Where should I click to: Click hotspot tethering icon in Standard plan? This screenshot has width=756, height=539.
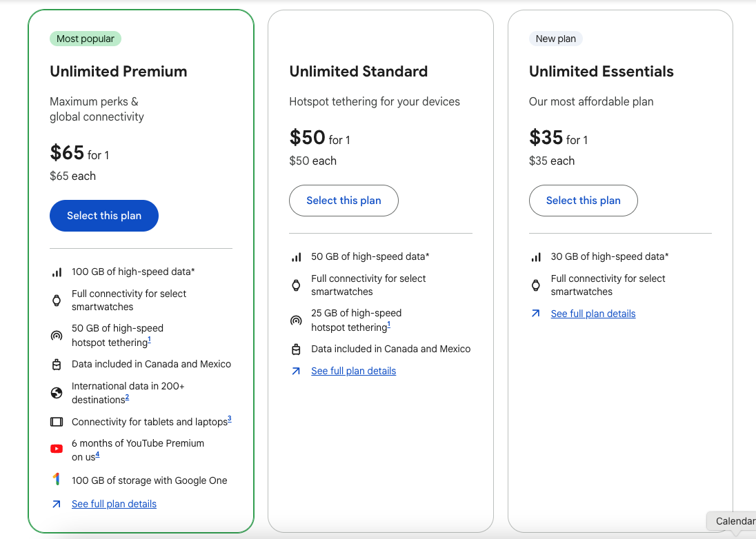296,321
